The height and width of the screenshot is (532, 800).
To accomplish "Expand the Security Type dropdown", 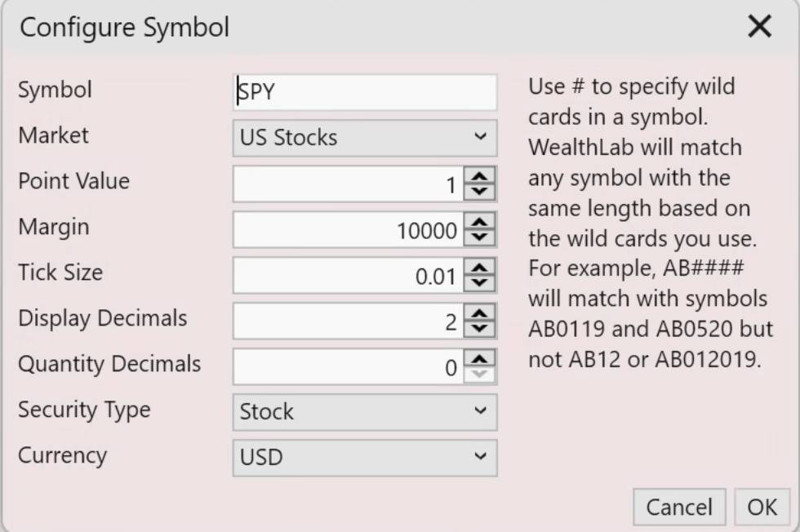I will (365, 411).
